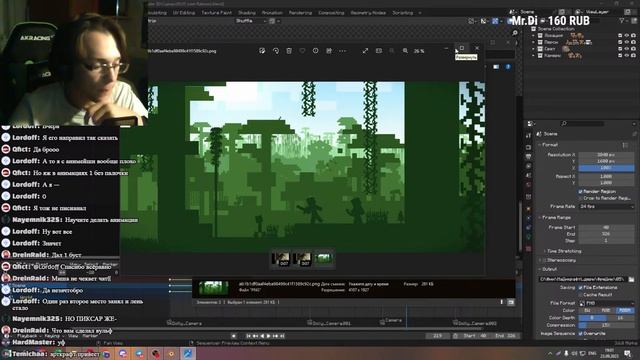Click the play animation button in timeline

coord(268,336)
